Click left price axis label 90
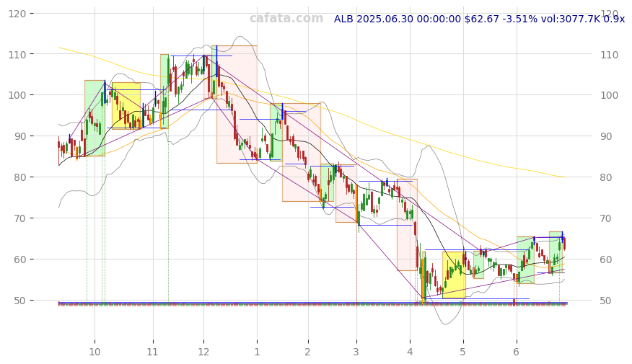632x364 pixels. click(x=19, y=136)
